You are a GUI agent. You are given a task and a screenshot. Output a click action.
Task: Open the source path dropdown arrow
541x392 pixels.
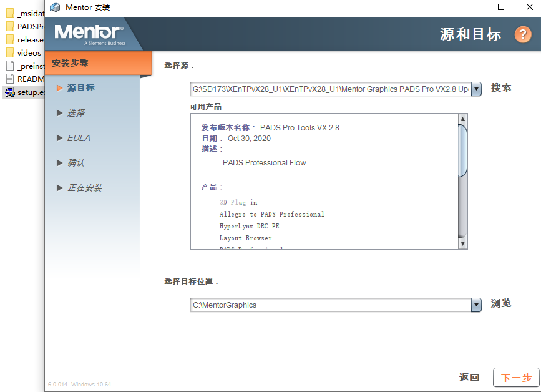coord(476,89)
